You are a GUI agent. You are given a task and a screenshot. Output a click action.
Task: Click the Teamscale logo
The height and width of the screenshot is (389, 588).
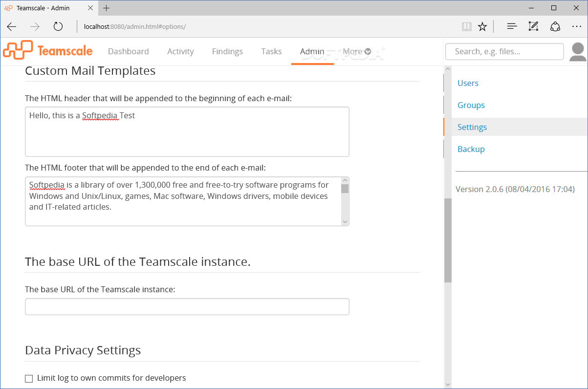(47, 51)
